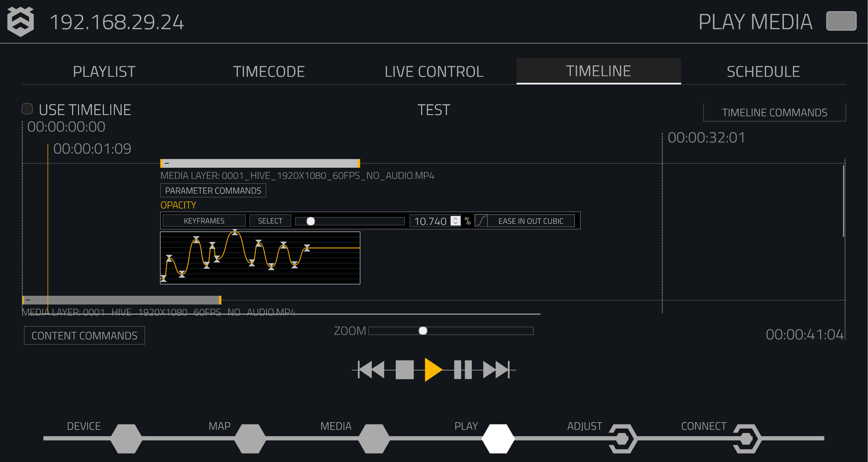
Task: Switch to the Timecode tab
Action: 269,71
